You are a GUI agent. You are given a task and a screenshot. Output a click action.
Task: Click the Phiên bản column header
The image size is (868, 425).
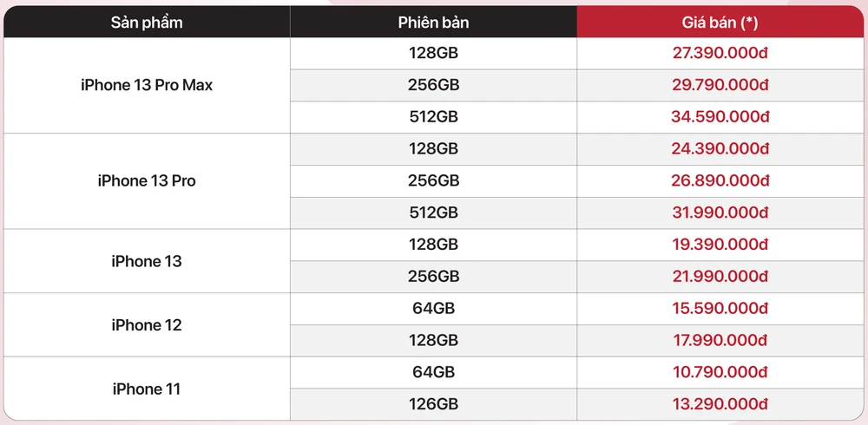pos(433,23)
